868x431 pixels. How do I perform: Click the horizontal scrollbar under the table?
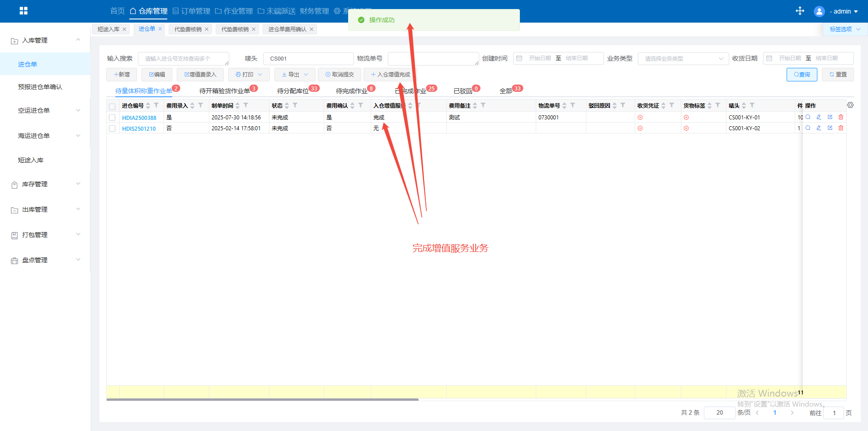[x=262, y=399]
